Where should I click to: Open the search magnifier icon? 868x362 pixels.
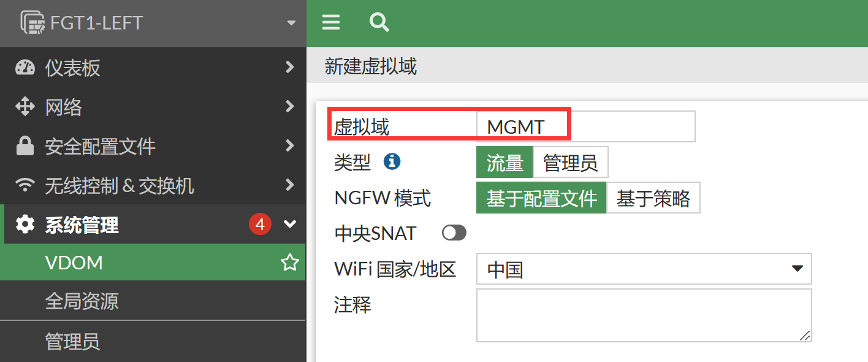tap(379, 23)
